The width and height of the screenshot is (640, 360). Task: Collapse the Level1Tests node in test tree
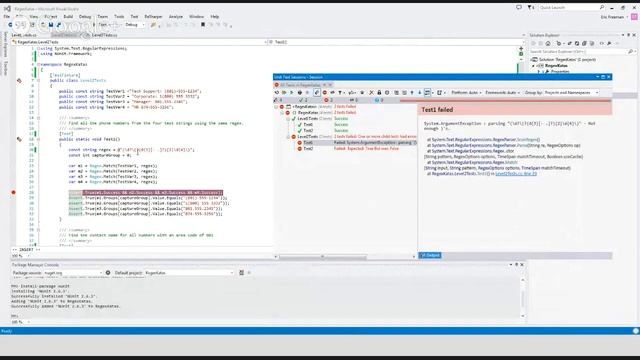[288, 119]
